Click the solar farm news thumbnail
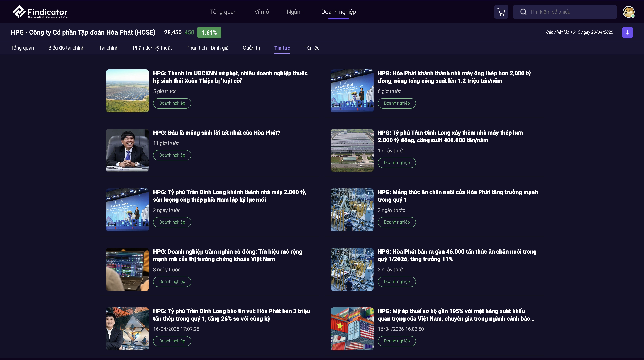Image resolution: width=644 pixels, height=360 pixels. [127, 91]
